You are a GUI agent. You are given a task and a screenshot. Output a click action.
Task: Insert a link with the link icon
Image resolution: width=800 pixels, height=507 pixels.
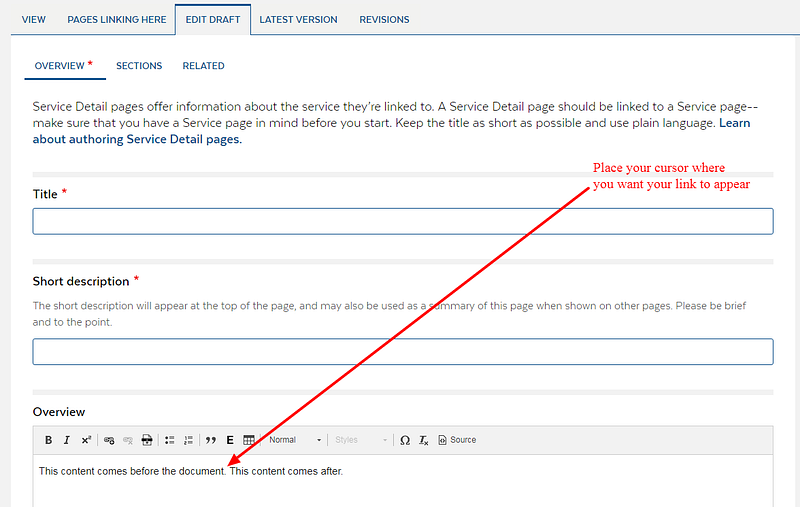109,440
